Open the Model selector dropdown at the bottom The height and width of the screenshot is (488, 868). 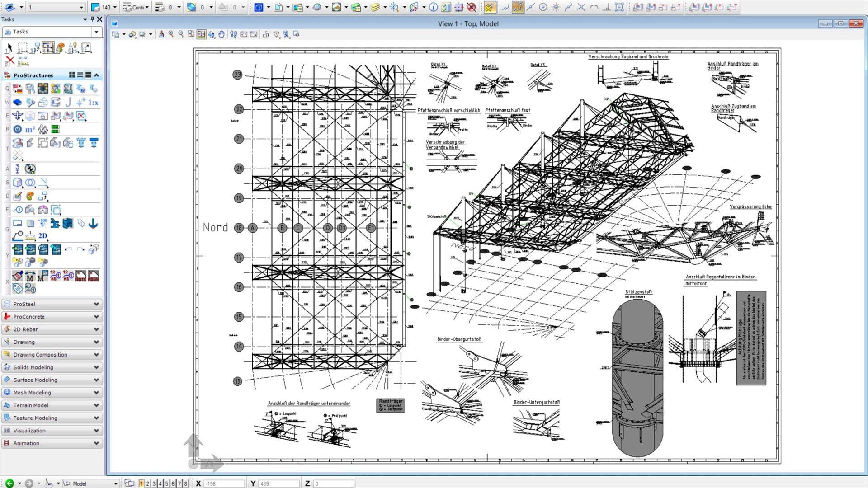click(x=115, y=483)
